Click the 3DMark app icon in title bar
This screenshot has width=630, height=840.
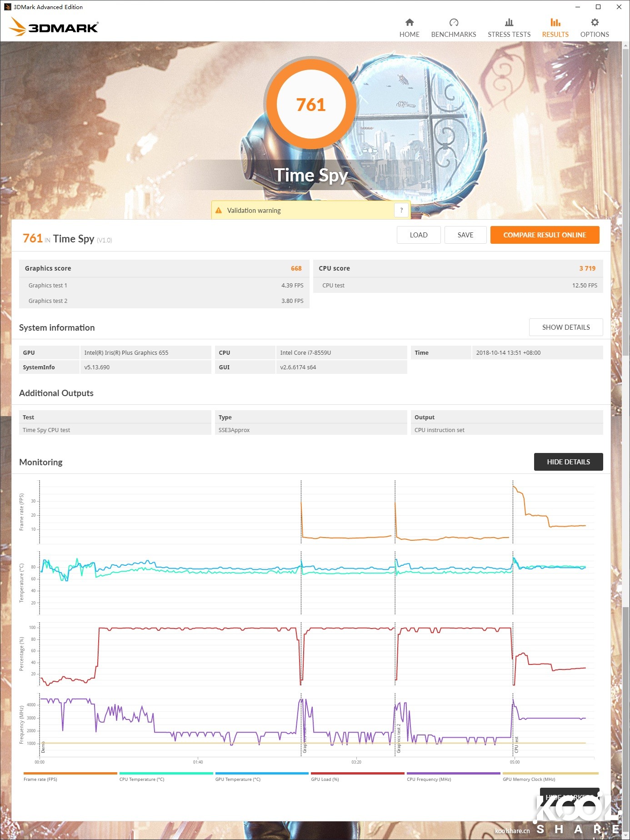[7, 7]
